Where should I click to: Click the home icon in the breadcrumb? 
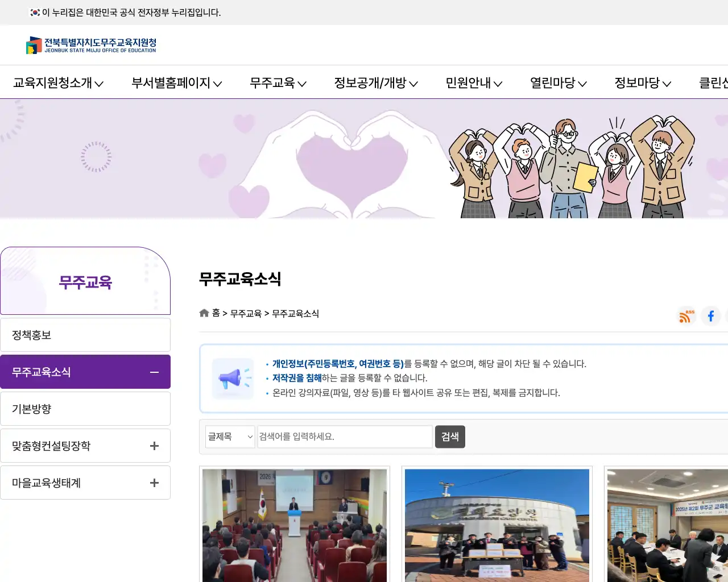204,313
